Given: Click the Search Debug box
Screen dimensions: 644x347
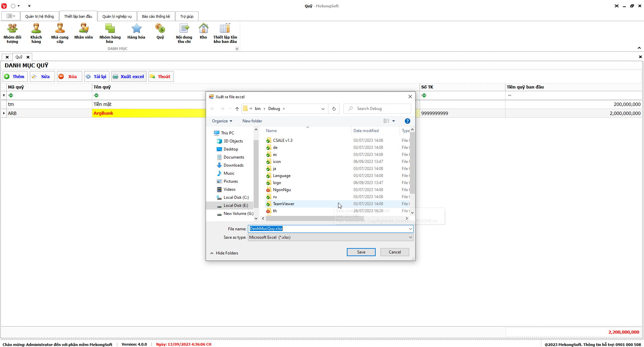Looking at the screenshot, I should coord(377,109).
